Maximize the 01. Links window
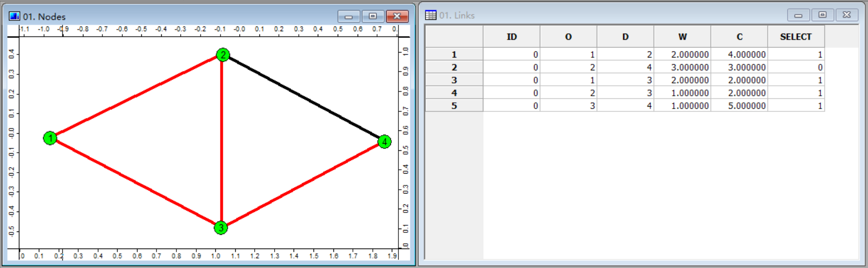The width and height of the screenshot is (868, 268). (822, 15)
